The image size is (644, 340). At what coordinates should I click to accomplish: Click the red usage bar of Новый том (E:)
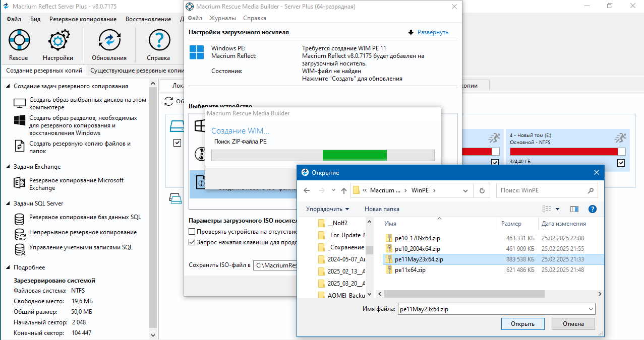(564, 152)
